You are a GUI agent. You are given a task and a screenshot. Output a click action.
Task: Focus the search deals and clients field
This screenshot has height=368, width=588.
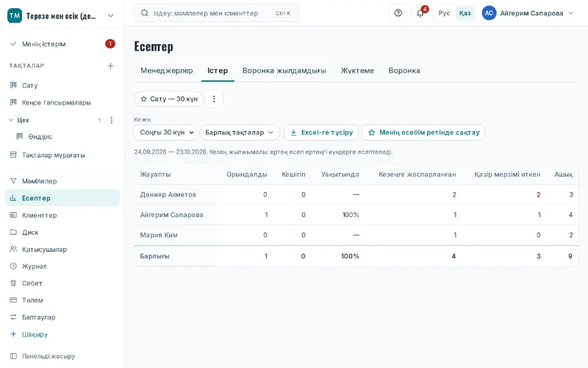pos(217,13)
